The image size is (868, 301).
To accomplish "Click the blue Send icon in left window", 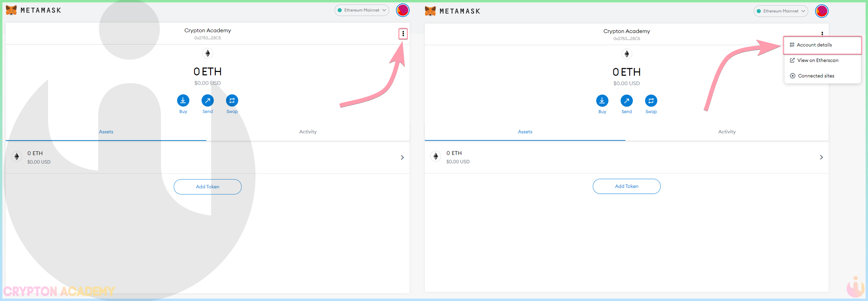I will [x=208, y=100].
